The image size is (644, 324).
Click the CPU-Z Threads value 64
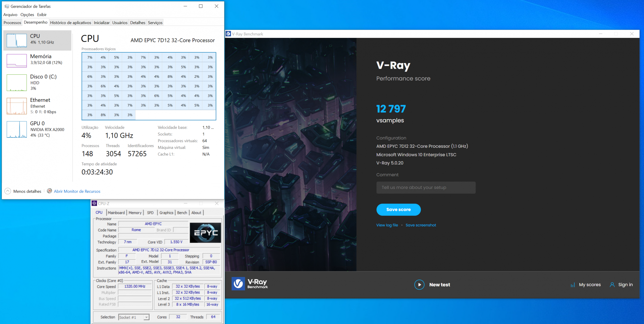point(213,317)
